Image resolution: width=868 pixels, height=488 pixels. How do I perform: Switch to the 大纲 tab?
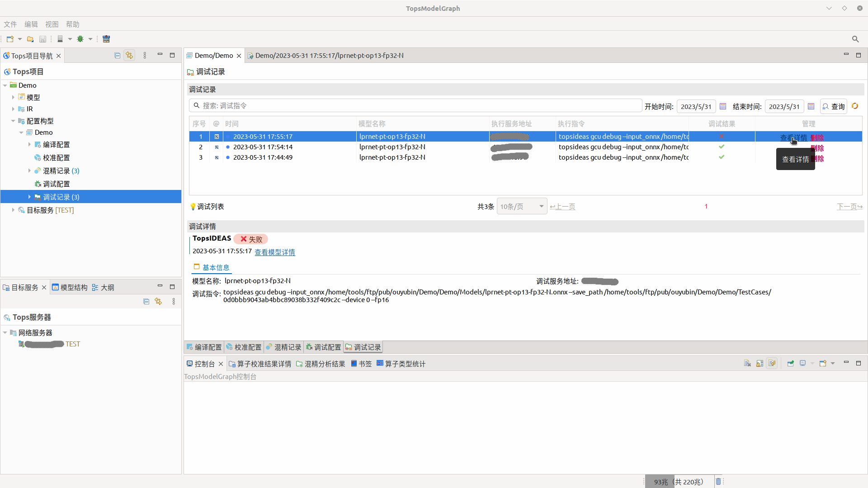tap(103, 287)
